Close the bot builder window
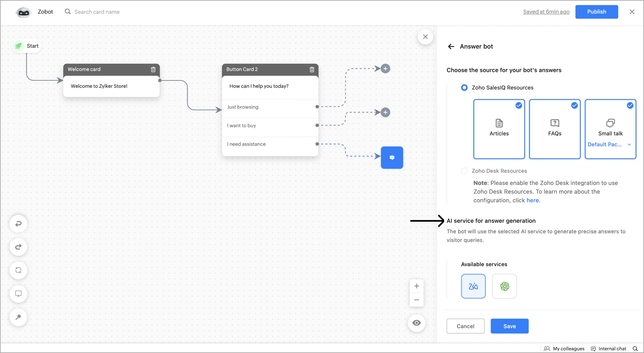This screenshot has width=644, height=353. pyautogui.click(x=632, y=12)
